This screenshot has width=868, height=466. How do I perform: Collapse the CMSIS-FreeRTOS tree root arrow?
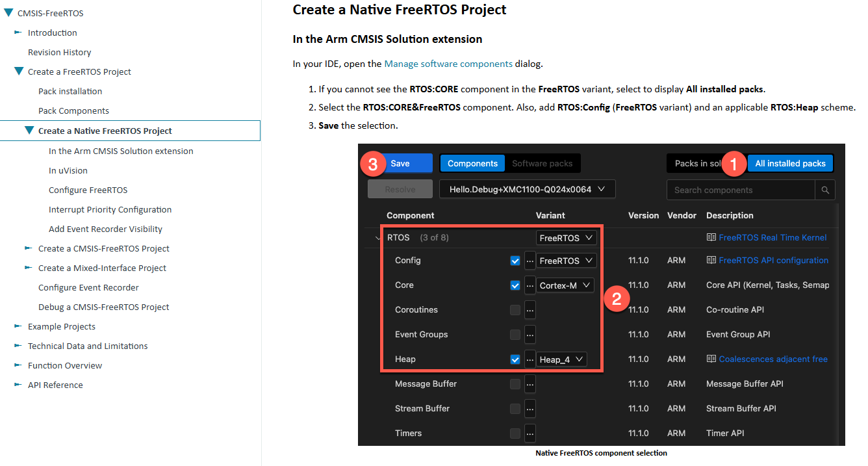8,13
